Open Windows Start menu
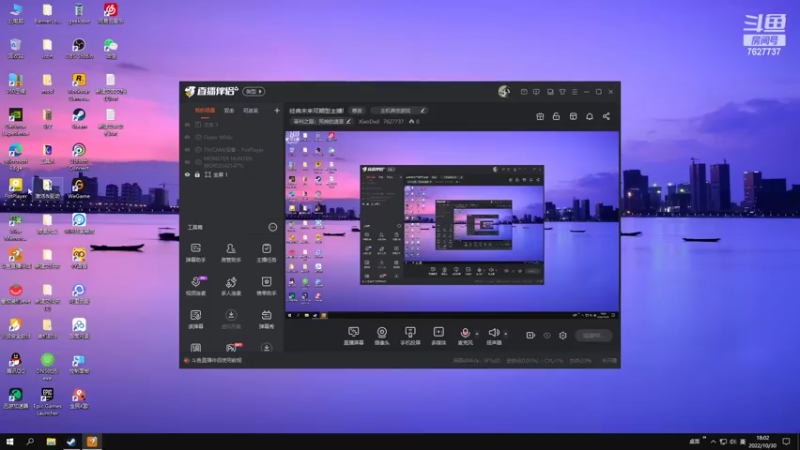Screen dimensions: 800x450 coord(10,441)
